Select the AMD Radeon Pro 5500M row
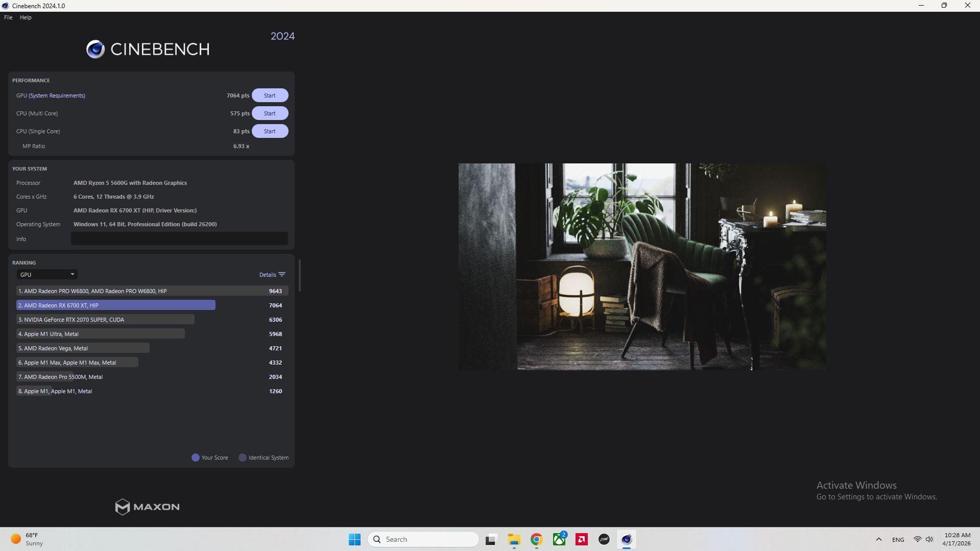980x551 pixels. 152,377
